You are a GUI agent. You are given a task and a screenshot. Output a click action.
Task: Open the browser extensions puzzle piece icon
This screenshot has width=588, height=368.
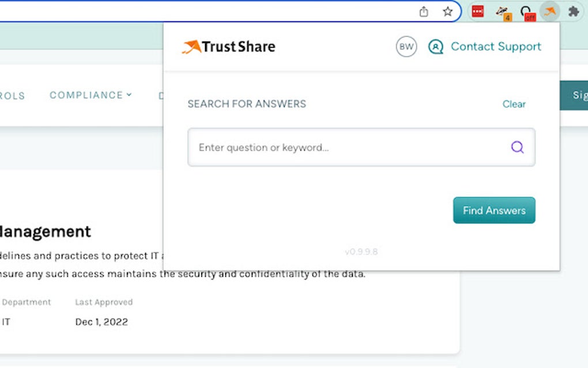(x=572, y=11)
